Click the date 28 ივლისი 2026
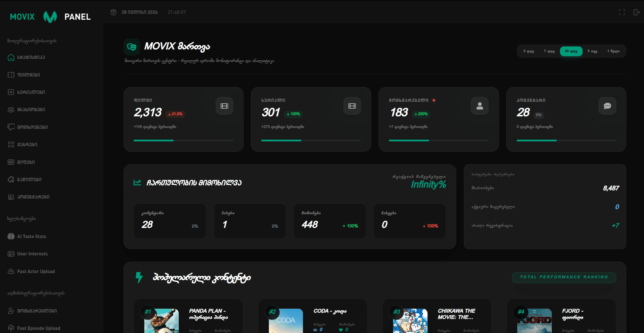The image size is (644, 333). (x=139, y=12)
